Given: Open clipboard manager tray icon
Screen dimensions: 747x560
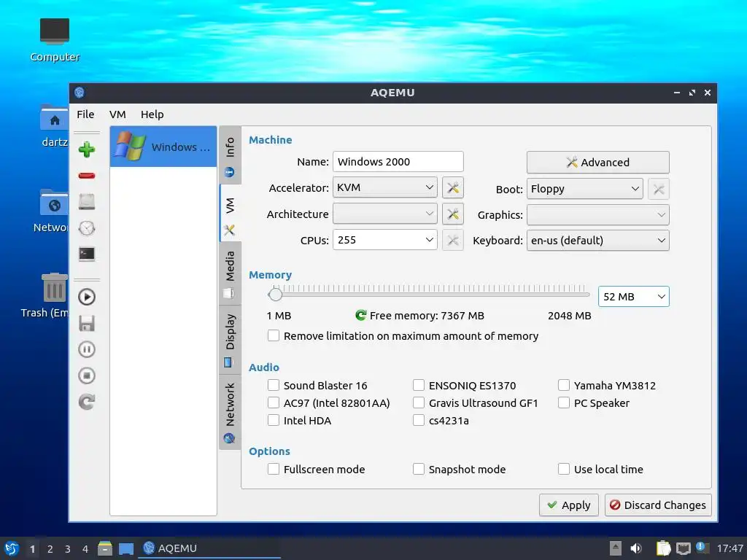Looking at the screenshot, I should point(663,548).
